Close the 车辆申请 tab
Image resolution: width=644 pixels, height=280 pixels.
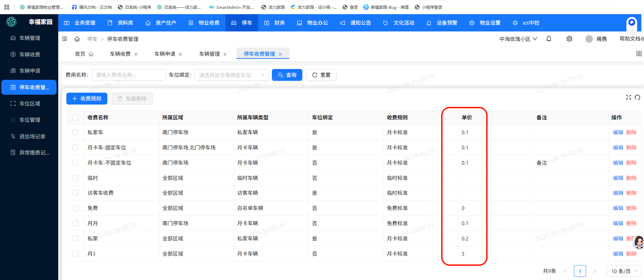tap(180, 54)
